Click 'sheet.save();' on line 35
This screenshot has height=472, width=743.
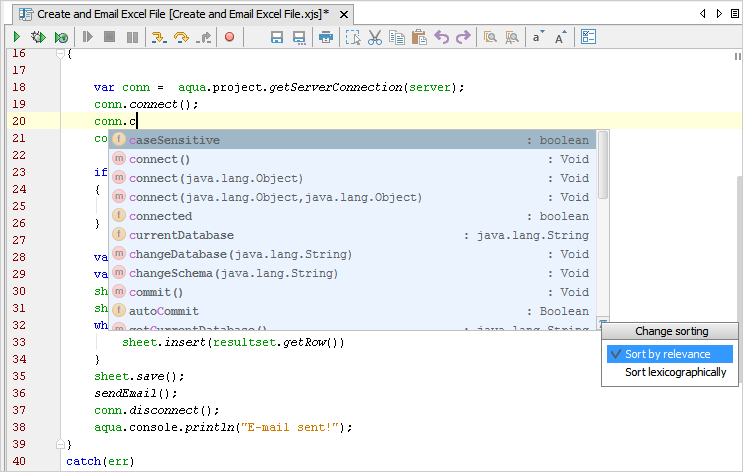(139, 376)
